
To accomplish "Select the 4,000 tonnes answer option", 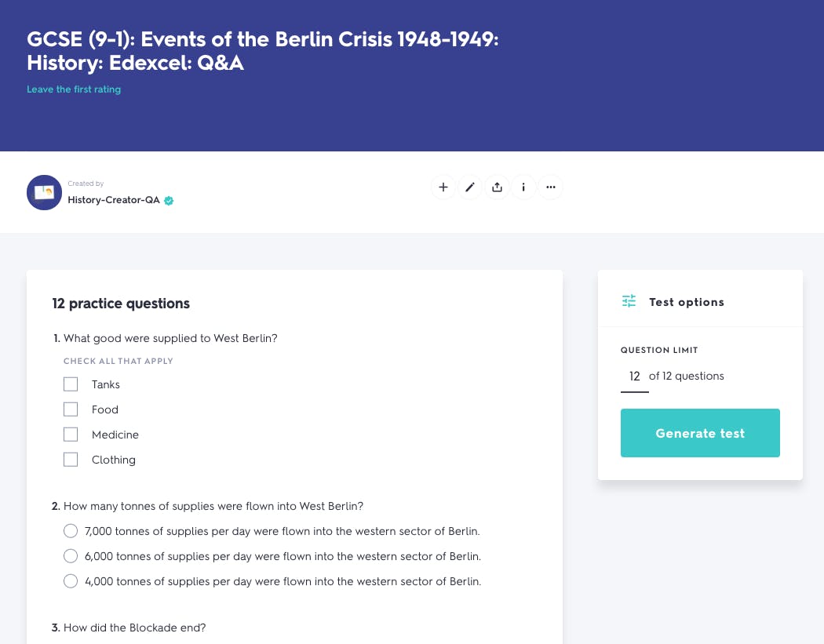I will tap(71, 581).
